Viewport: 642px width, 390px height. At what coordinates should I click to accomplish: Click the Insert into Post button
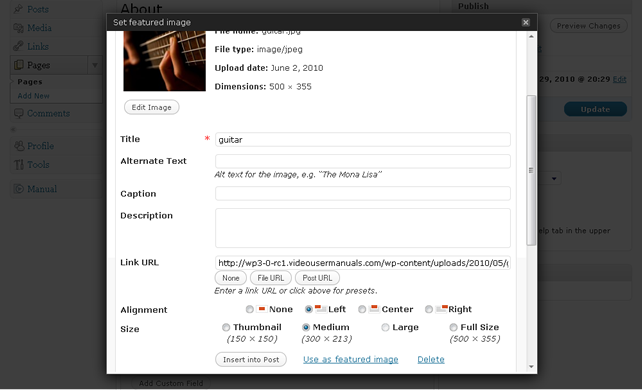coord(251,359)
